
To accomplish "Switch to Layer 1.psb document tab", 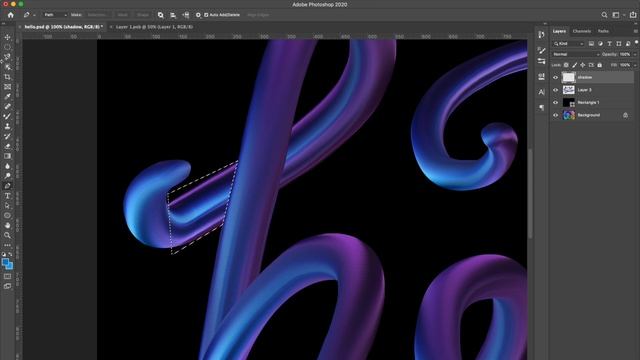I will [x=154, y=27].
